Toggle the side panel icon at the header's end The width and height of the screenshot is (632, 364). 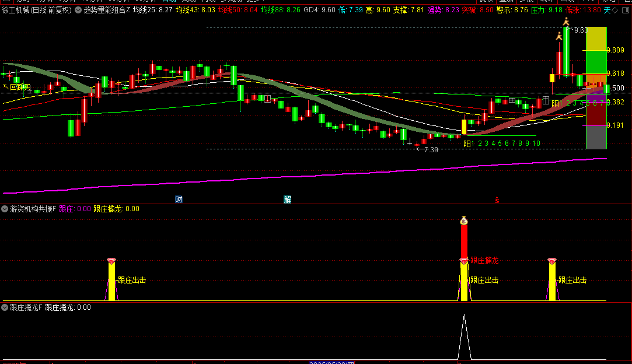pos(626,10)
